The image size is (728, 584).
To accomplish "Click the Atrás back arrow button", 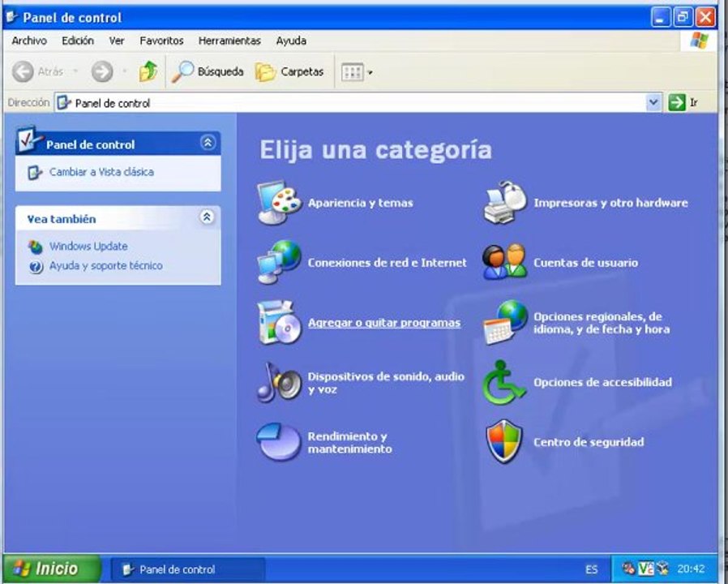I will (37, 71).
